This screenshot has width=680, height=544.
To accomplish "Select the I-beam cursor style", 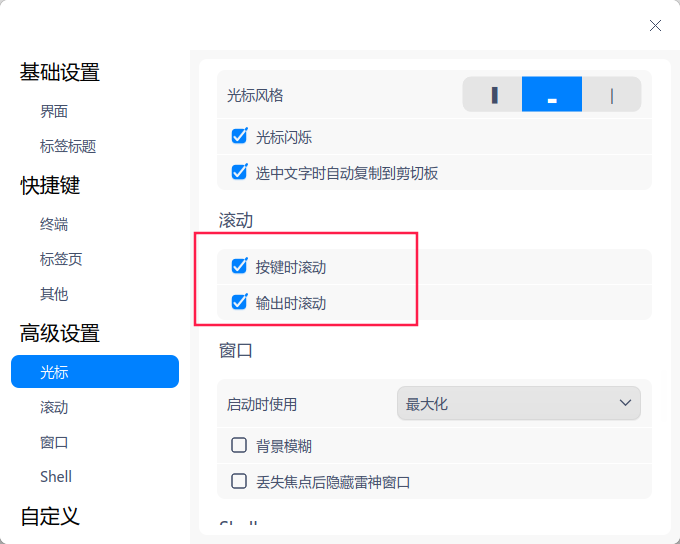I will (x=611, y=95).
